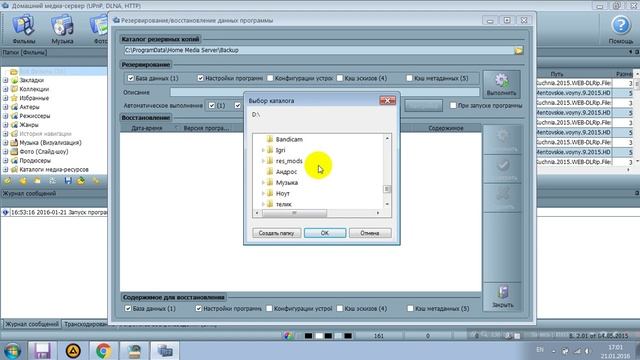This screenshot has width=640, height=360.
Task: Click the info icon on the log entry row
Action: tap(5, 212)
